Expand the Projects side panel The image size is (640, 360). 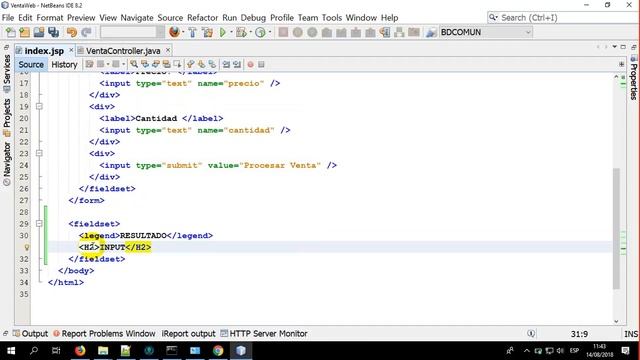pos(7,118)
